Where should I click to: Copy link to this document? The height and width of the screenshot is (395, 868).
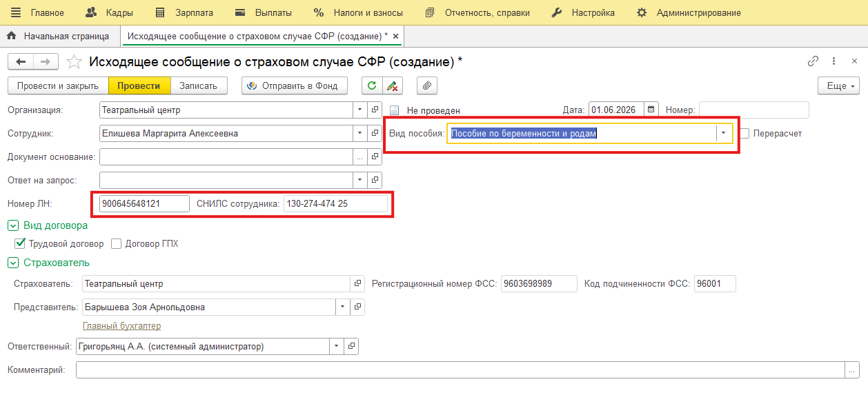coord(813,61)
